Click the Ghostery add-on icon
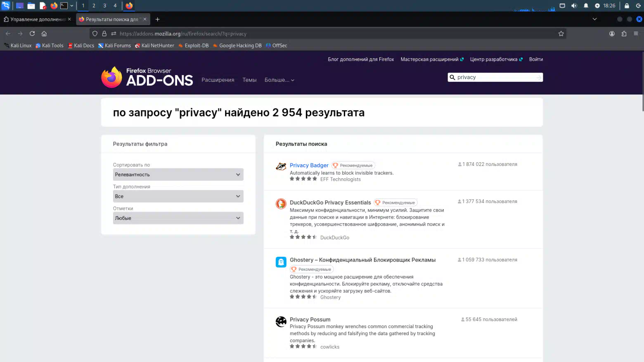 pyautogui.click(x=281, y=262)
